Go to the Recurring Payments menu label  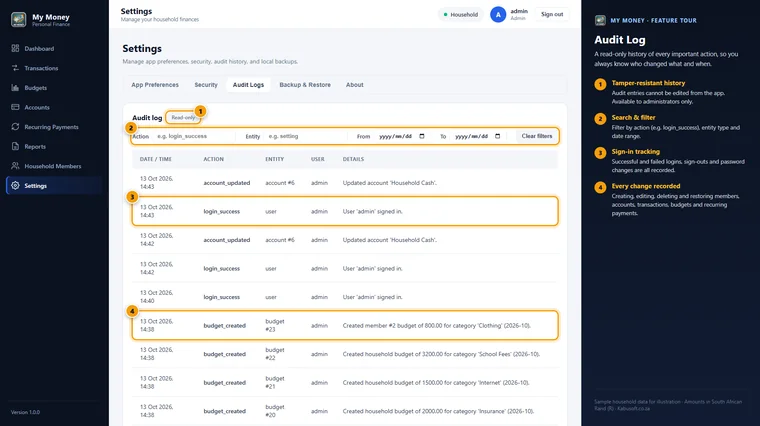tap(51, 127)
